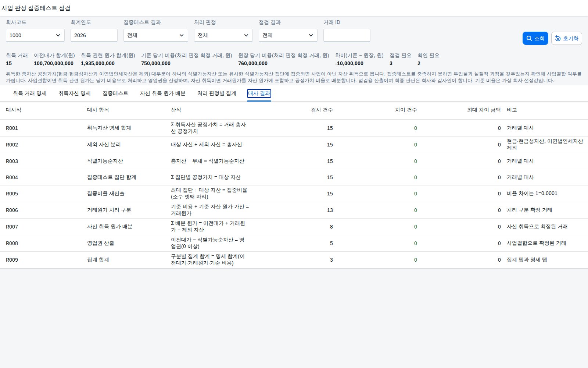Viewport: 588px width, 368px height.
Task: Click the 차이 건수 column header
Action: pyautogui.click(x=406, y=110)
